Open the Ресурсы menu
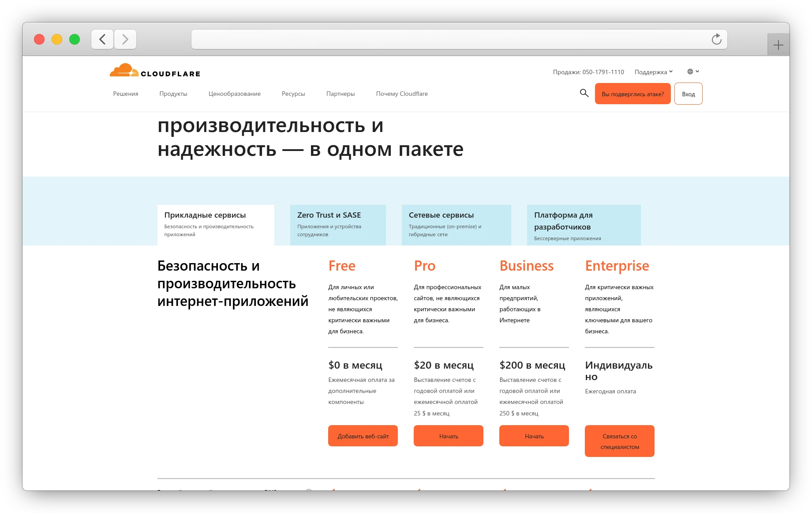The height and width of the screenshot is (513, 812). 293,94
